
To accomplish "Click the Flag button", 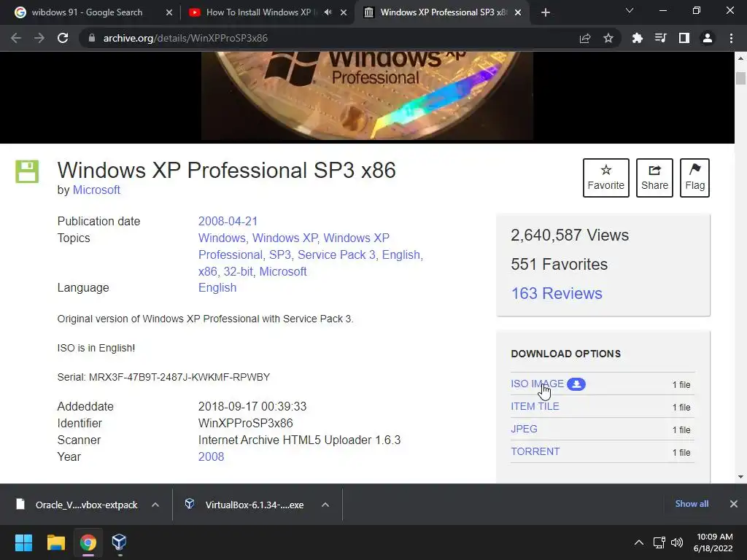I will [694, 178].
